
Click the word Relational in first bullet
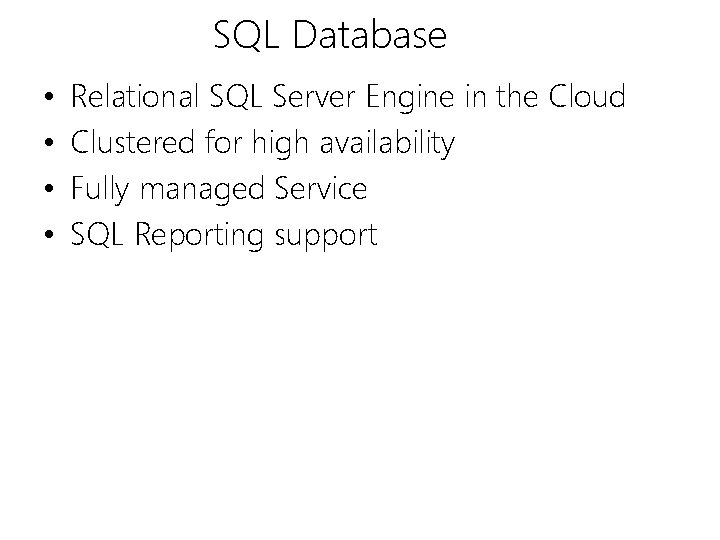click(x=135, y=96)
